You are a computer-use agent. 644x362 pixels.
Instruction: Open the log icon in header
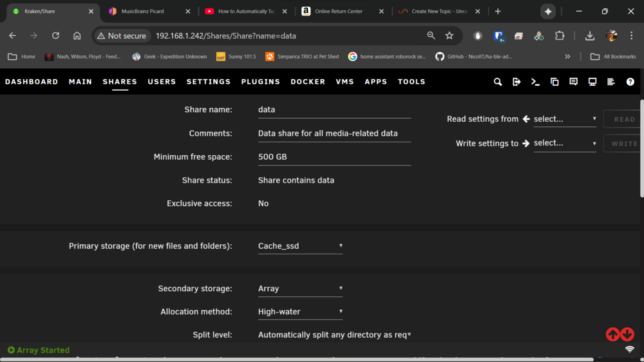611,82
